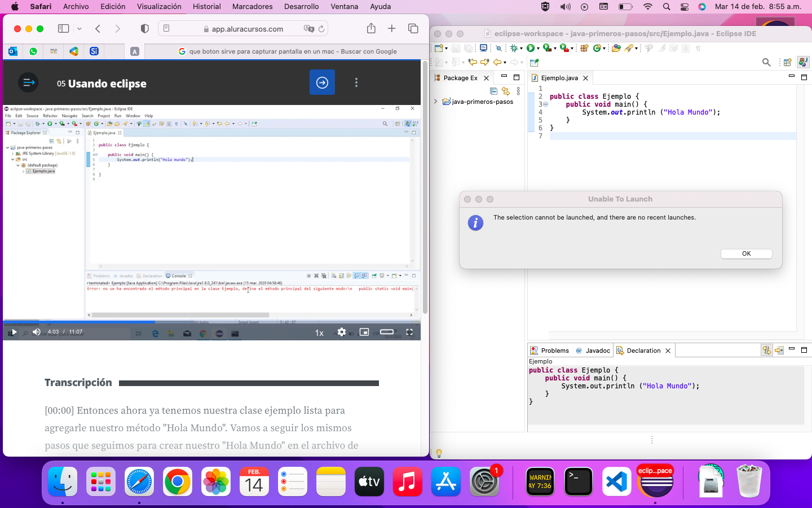Viewport: 812px width, 508px height.
Task: Open Safari tab overview icon
Action: pyautogui.click(x=413, y=28)
